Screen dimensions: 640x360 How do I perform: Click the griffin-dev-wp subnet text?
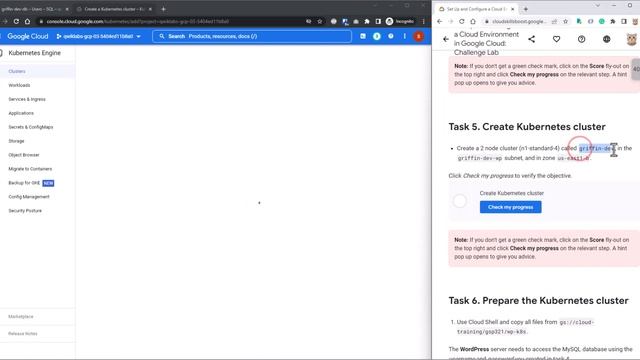tap(480, 158)
